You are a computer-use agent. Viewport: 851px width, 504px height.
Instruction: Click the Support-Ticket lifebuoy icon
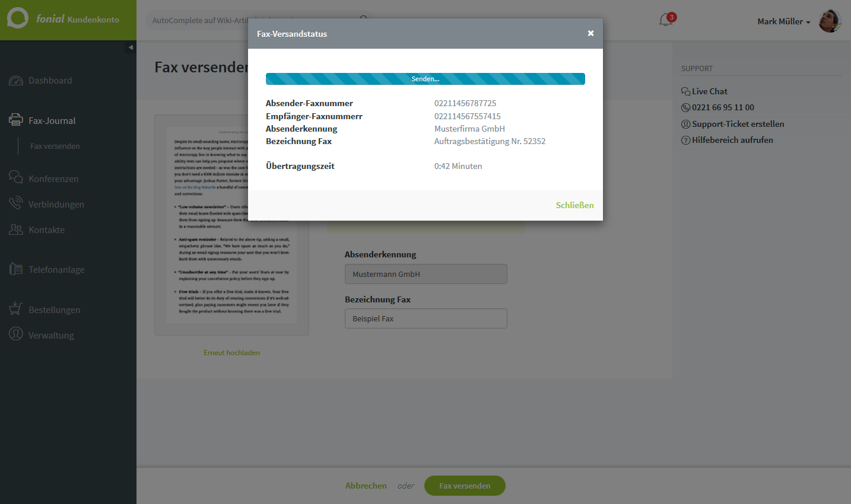pos(685,124)
